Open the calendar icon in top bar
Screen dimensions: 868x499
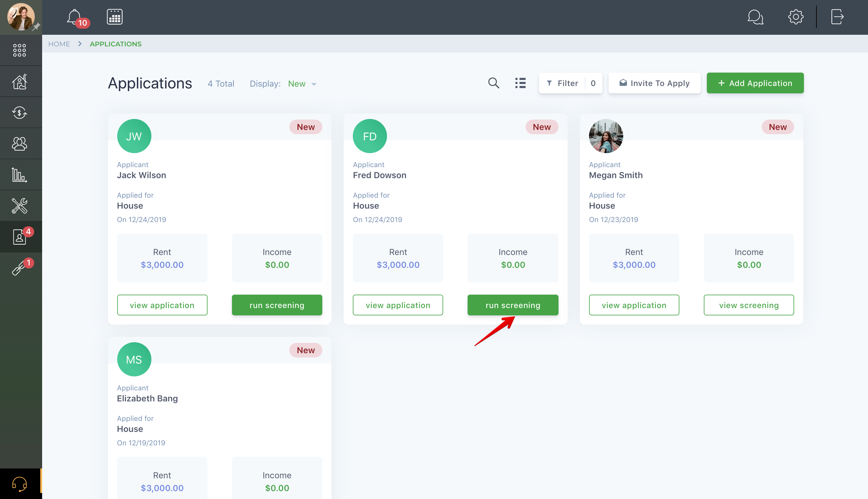point(114,17)
